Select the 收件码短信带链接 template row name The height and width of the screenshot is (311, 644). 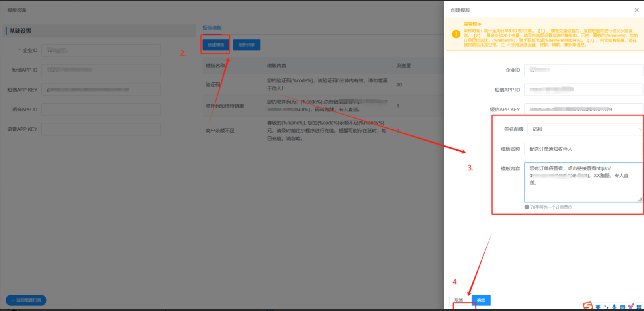coord(225,106)
